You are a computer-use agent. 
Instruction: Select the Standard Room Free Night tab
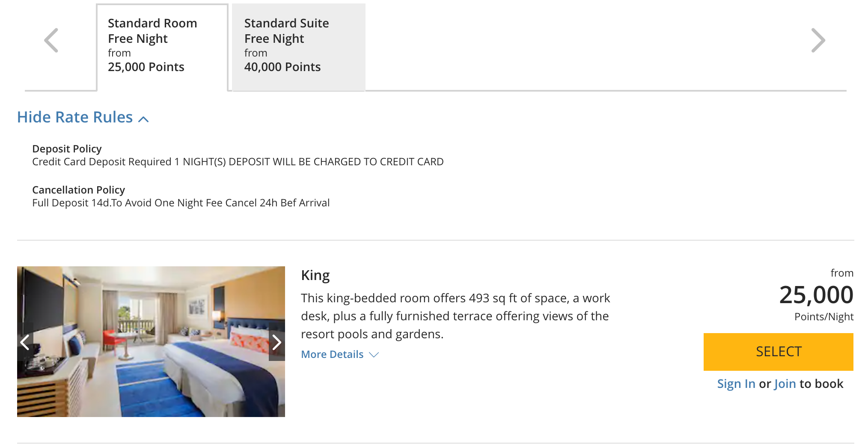[x=162, y=45]
